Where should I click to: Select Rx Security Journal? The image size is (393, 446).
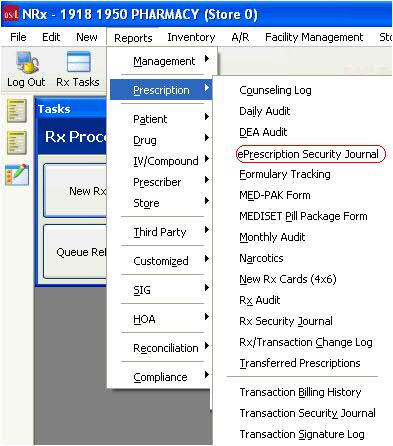[286, 321]
